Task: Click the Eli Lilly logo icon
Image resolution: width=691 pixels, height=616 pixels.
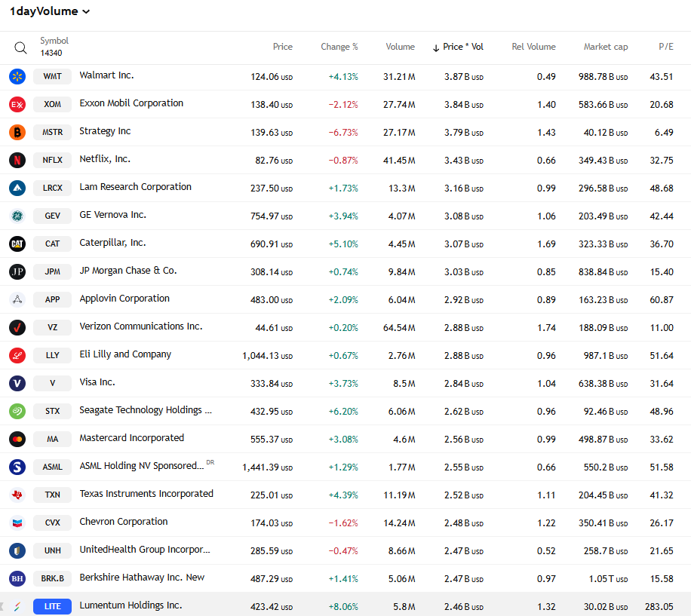Action: (x=17, y=355)
